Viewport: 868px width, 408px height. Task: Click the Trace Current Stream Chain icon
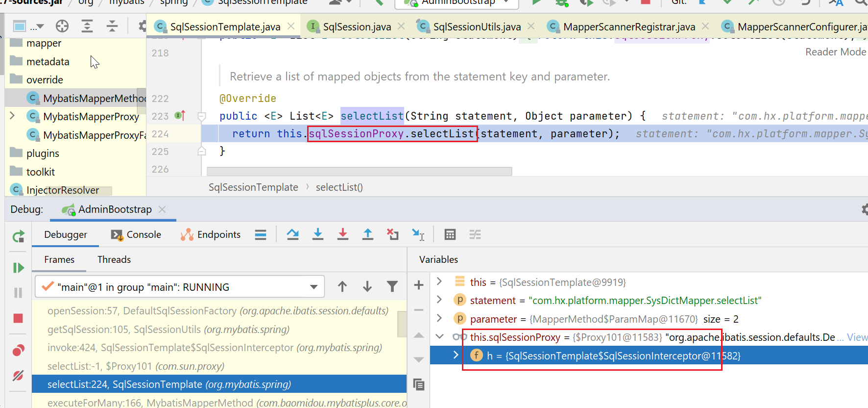(x=475, y=235)
